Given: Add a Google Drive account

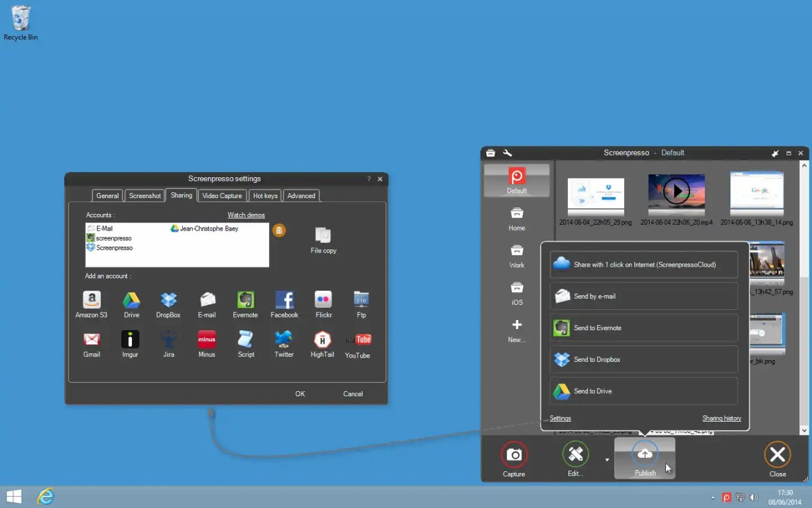Looking at the screenshot, I should (x=130, y=304).
